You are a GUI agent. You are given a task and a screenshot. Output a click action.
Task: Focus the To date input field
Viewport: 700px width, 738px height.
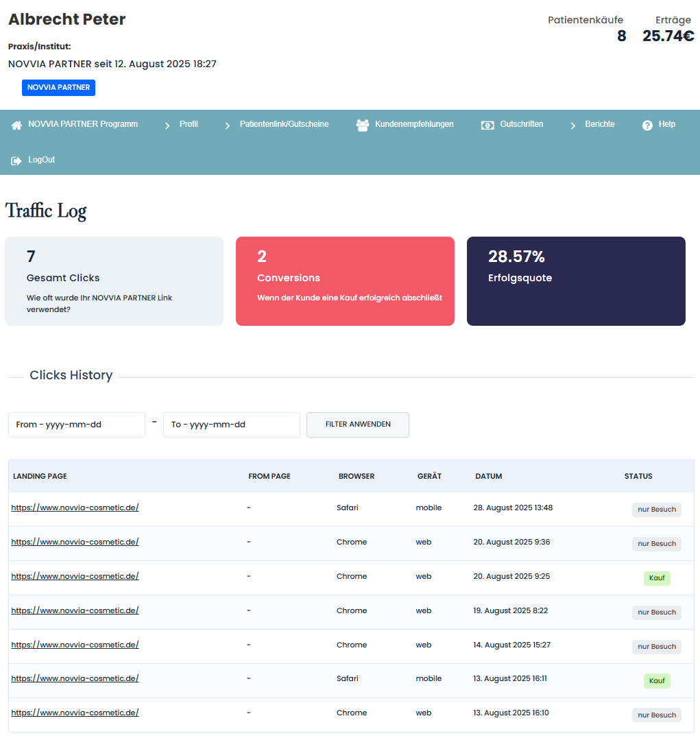point(232,425)
